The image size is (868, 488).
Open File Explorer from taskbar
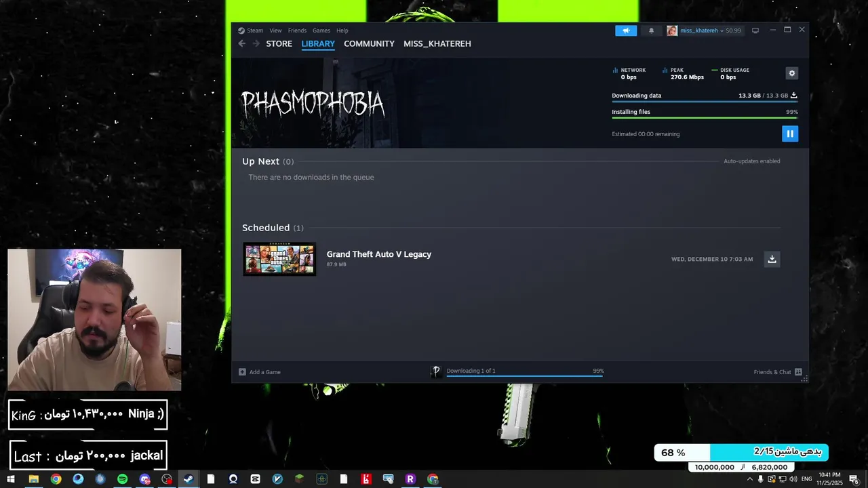(x=33, y=479)
